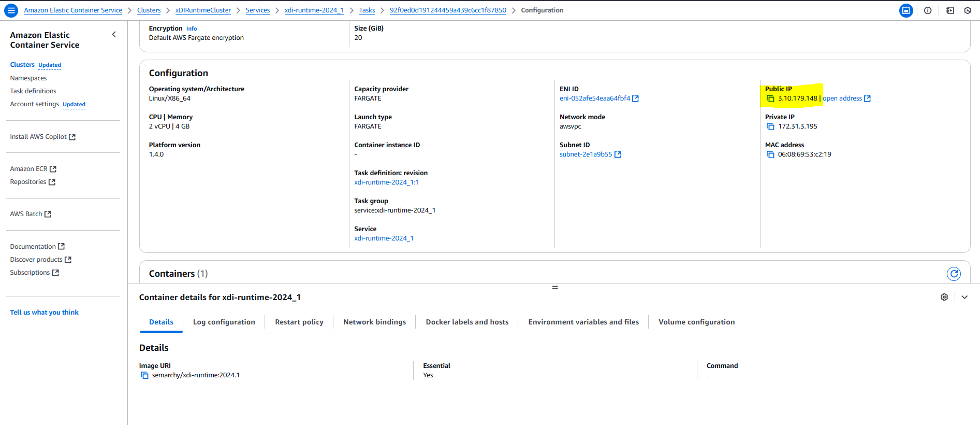Grab the split panel resize handle
Image resolution: width=980 pixels, height=425 pixels.
pos(555,288)
